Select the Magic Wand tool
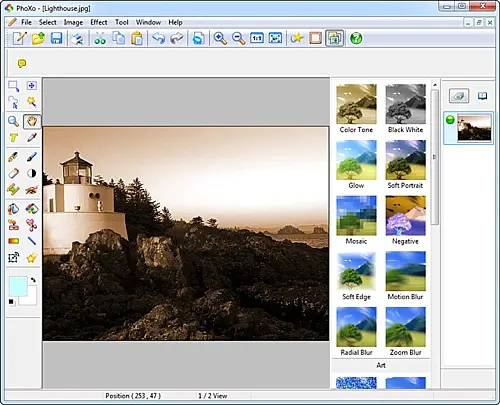Viewport: 500px width, 405px height. pyautogui.click(x=32, y=102)
